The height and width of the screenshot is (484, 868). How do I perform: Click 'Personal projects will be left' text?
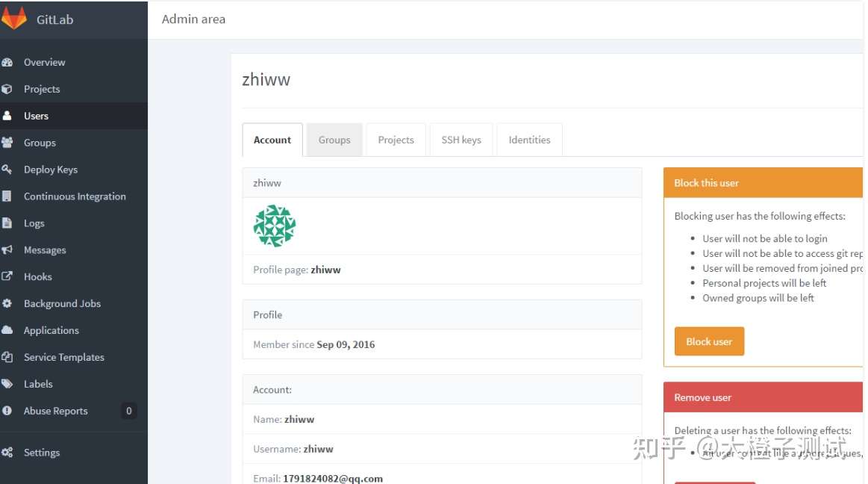pyautogui.click(x=764, y=283)
